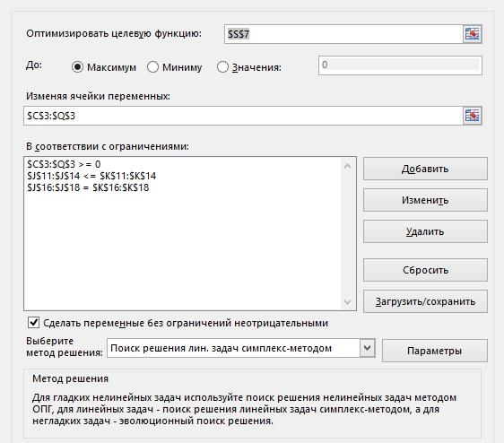Click the Загрузить/сохранить button

tap(425, 301)
